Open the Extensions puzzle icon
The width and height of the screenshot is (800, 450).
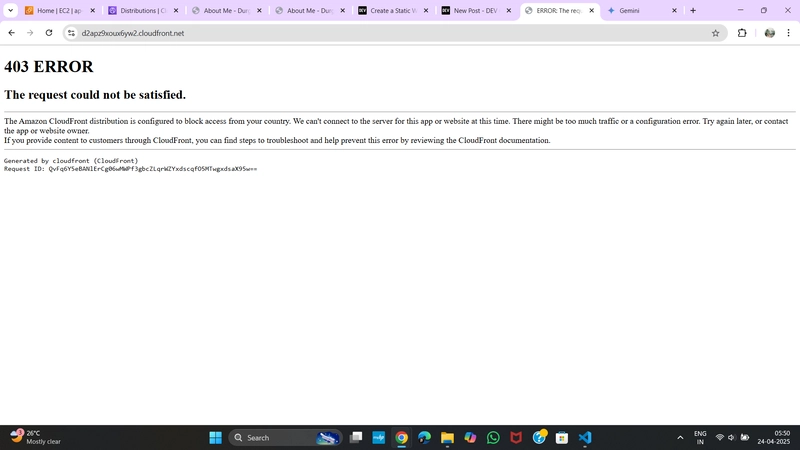(x=742, y=33)
